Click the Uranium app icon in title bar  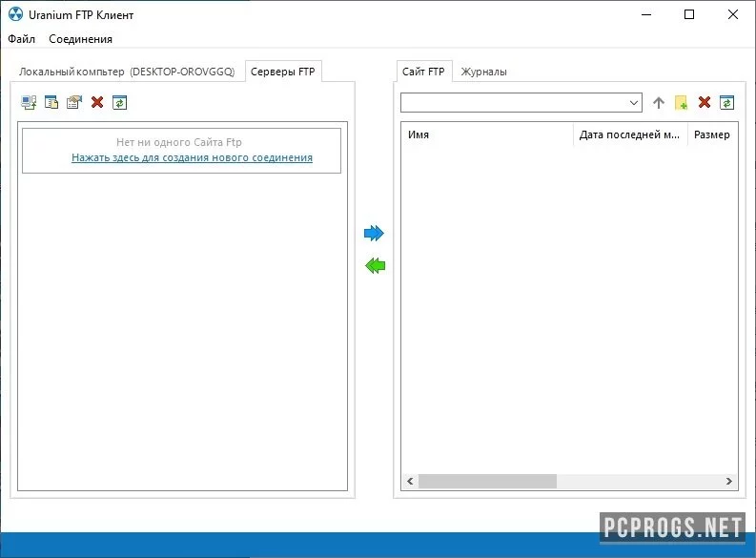[x=15, y=14]
